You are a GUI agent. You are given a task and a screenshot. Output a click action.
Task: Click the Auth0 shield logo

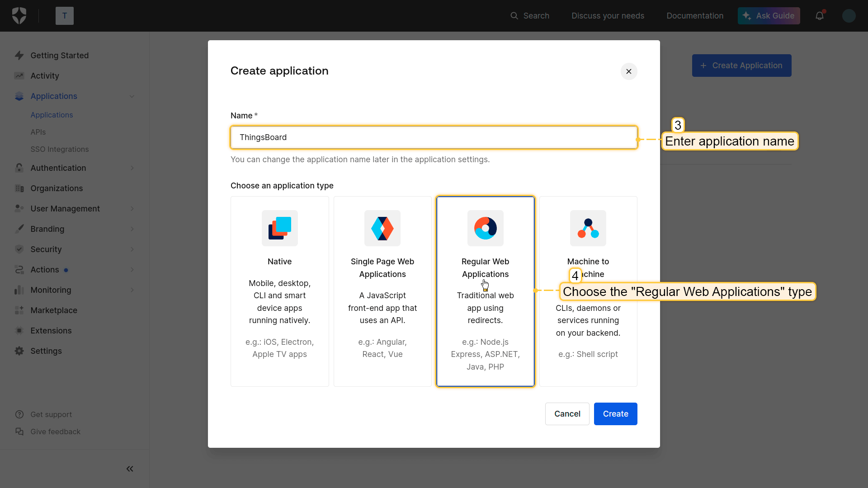[19, 16]
